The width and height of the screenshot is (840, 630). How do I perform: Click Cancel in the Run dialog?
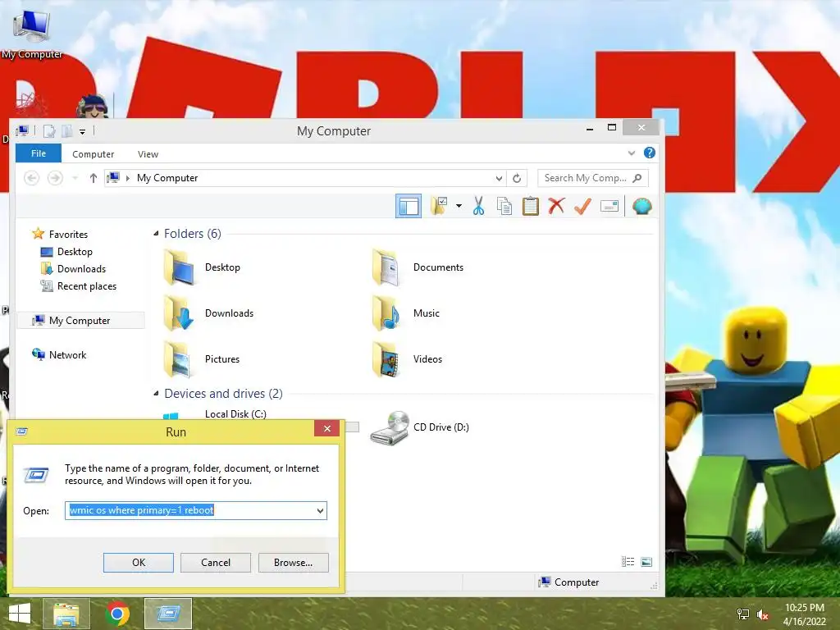pos(216,563)
